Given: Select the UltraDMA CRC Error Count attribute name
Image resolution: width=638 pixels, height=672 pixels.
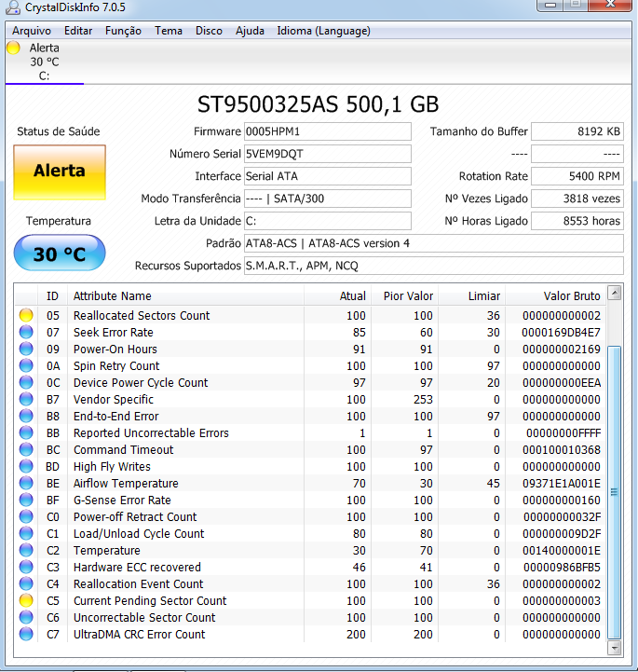Looking at the screenshot, I should (139, 634).
